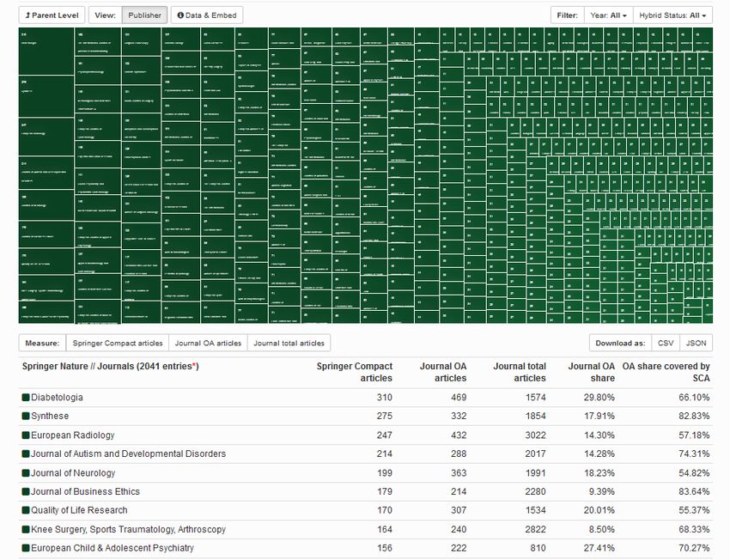Image resolution: width=730 pixels, height=560 pixels.
Task: Click the swatch beside Journal of Autism row
Action: tap(26, 453)
